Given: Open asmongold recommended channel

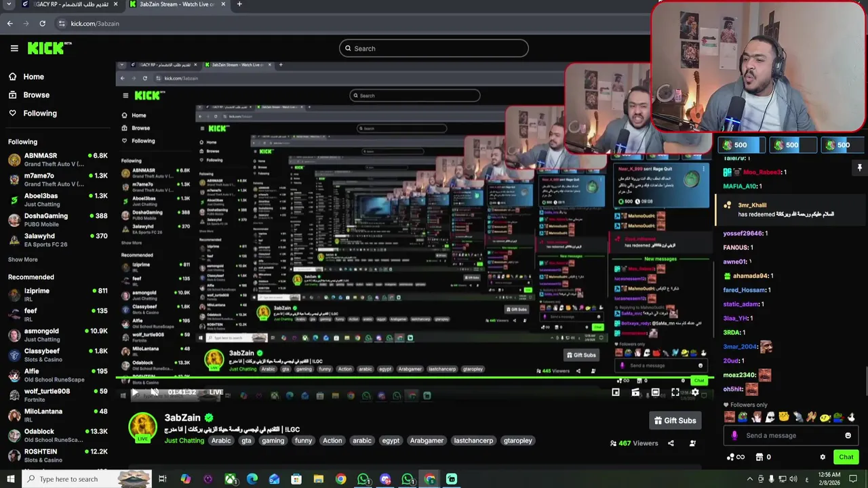Looking at the screenshot, I should [x=58, y=335].
